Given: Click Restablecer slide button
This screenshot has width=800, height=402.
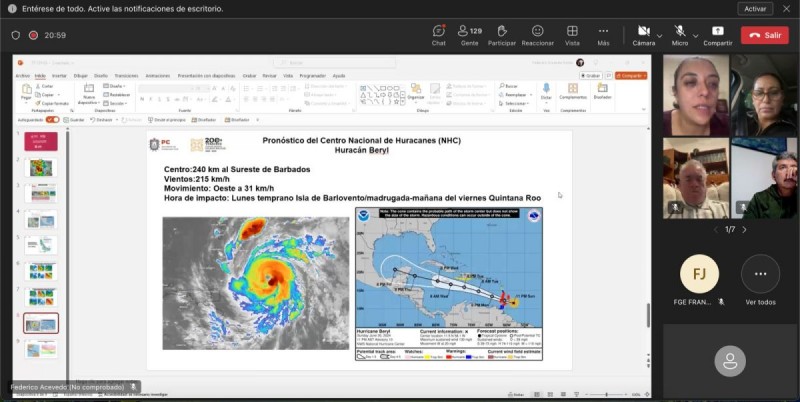Looking at the screenshot, I should (x=116, y=95).
